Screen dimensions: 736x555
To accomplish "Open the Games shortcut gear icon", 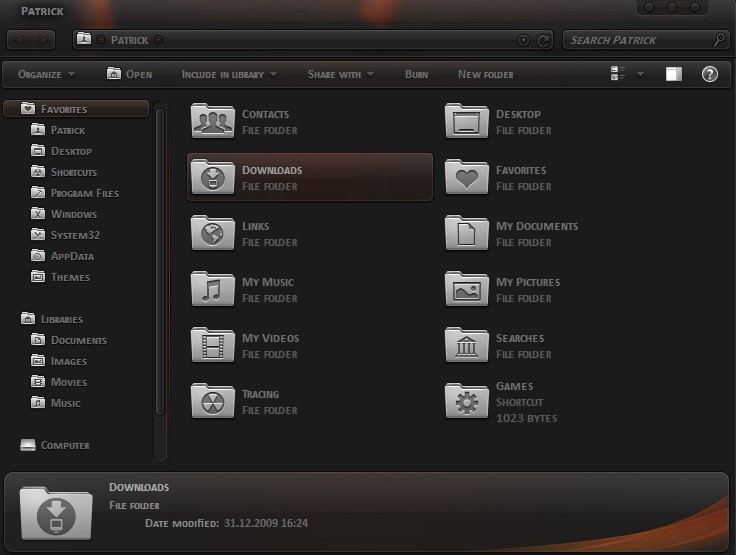I will pyautogui.click(x=467, y=401).
